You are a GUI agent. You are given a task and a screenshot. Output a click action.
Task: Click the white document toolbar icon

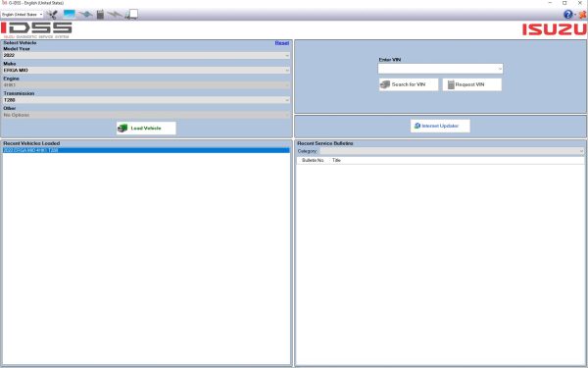pos(131,15)
